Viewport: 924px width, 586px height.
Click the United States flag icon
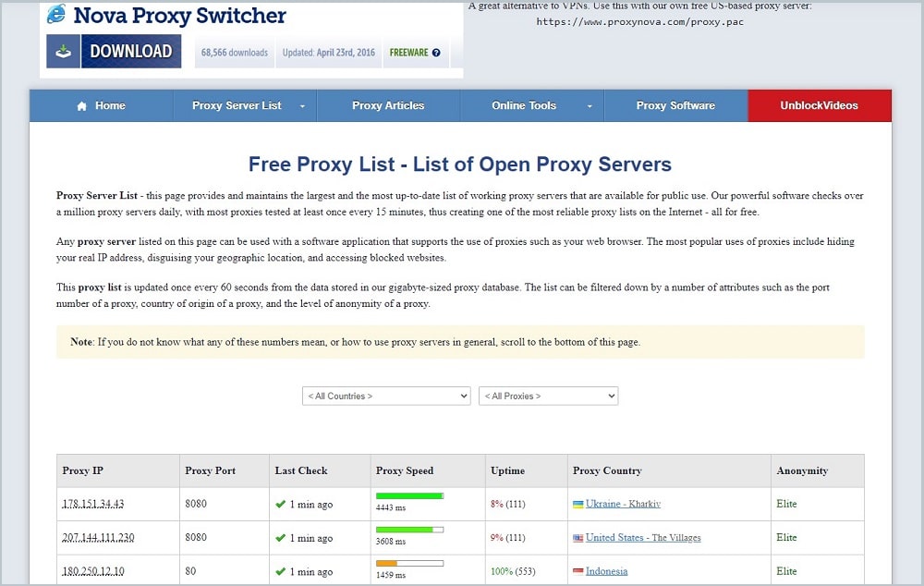tap(578, 538)
